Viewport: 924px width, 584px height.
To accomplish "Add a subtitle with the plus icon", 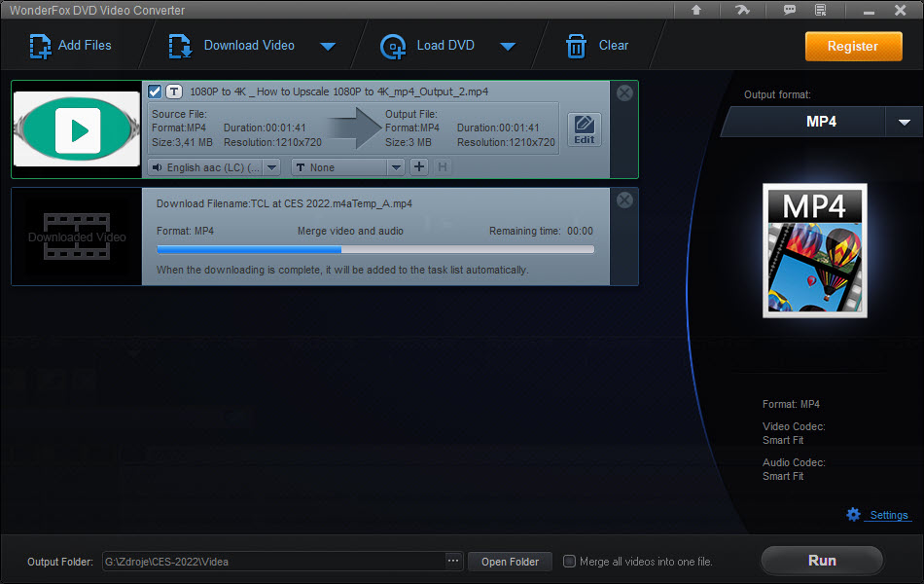I will pyautogui.click(x=419, y=167).
